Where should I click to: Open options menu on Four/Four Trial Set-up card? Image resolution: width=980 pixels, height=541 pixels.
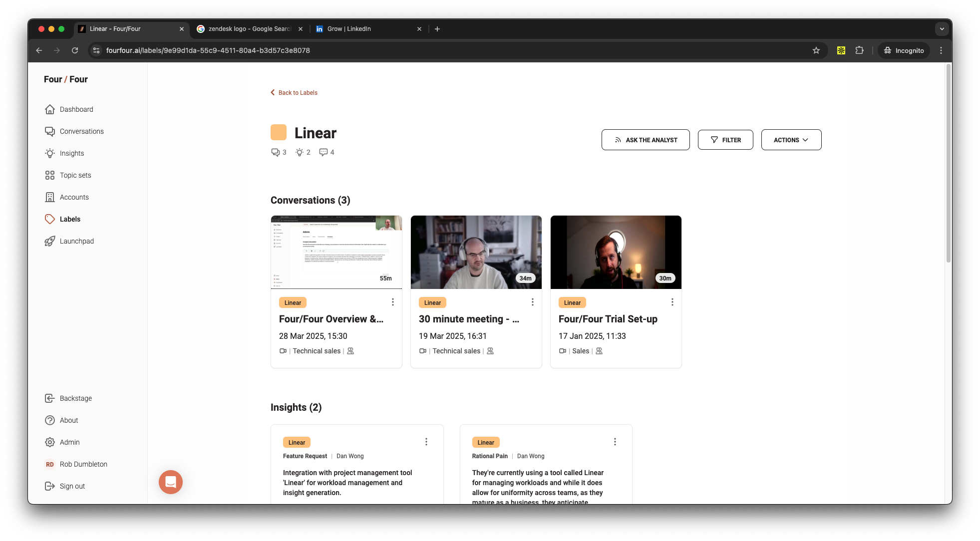tap(672, 302)
